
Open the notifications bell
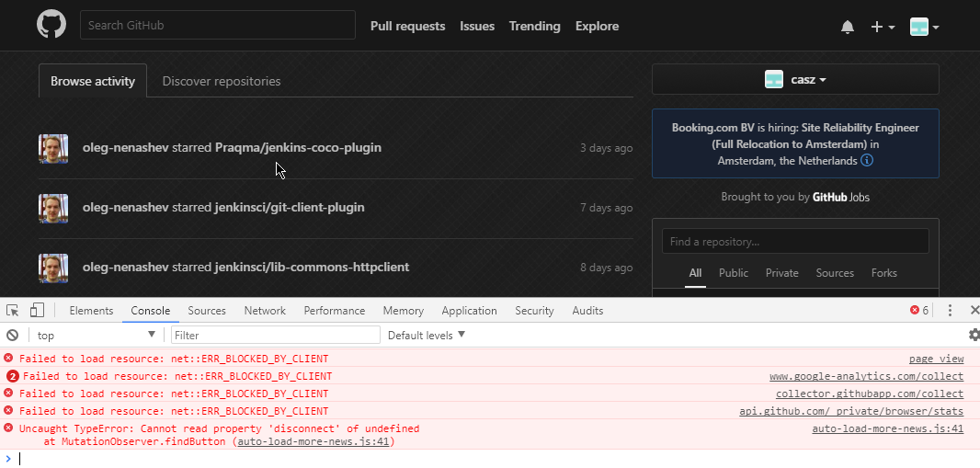(x=848, y=27)
